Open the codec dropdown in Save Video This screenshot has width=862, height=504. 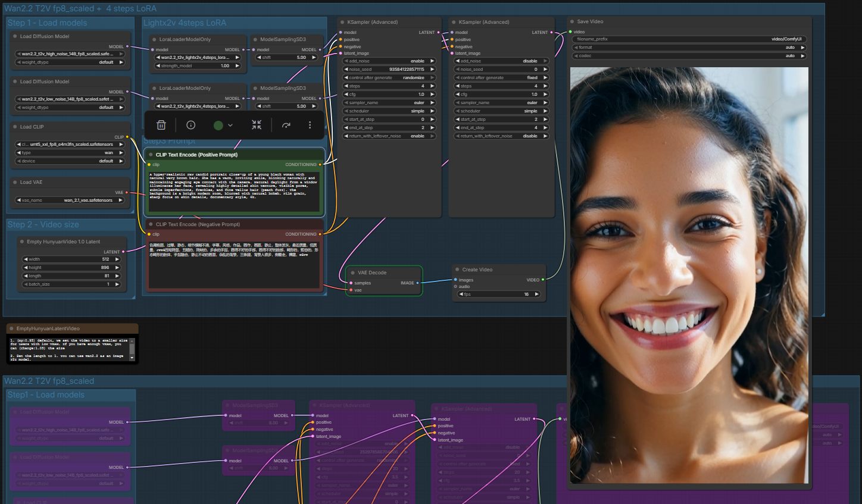(689, 56)
